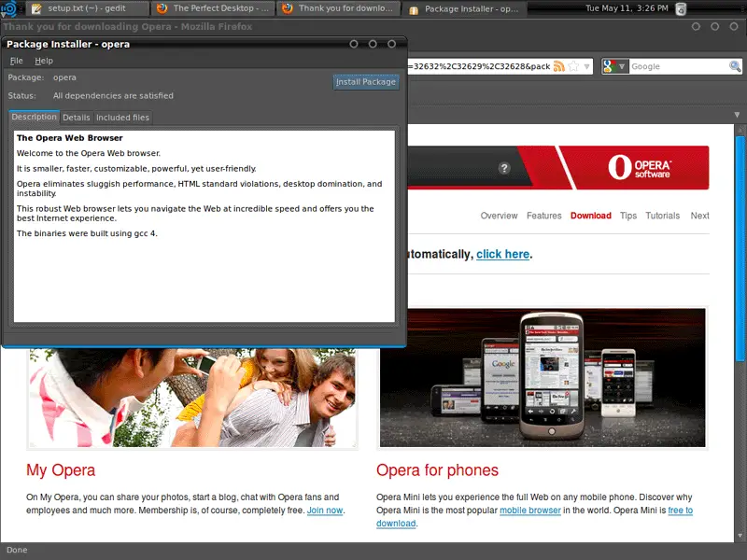Switch to Package Installer taskbar item
The image size is (747, 560).
coord(464,8)
